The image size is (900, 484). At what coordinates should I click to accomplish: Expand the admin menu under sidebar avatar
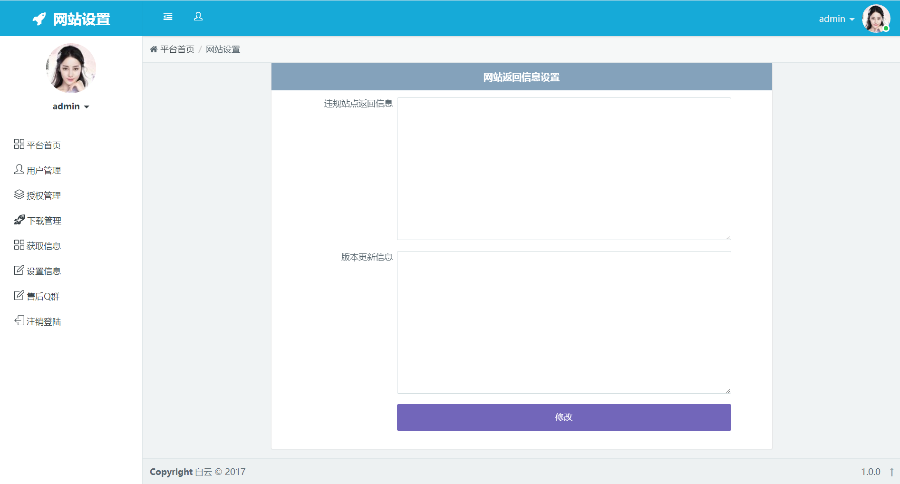71,106
